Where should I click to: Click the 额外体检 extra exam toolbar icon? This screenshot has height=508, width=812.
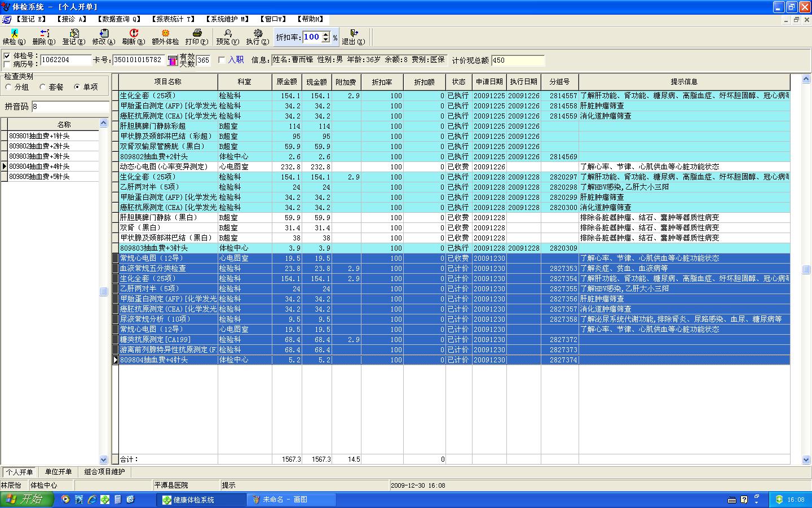tap(165, 33)
